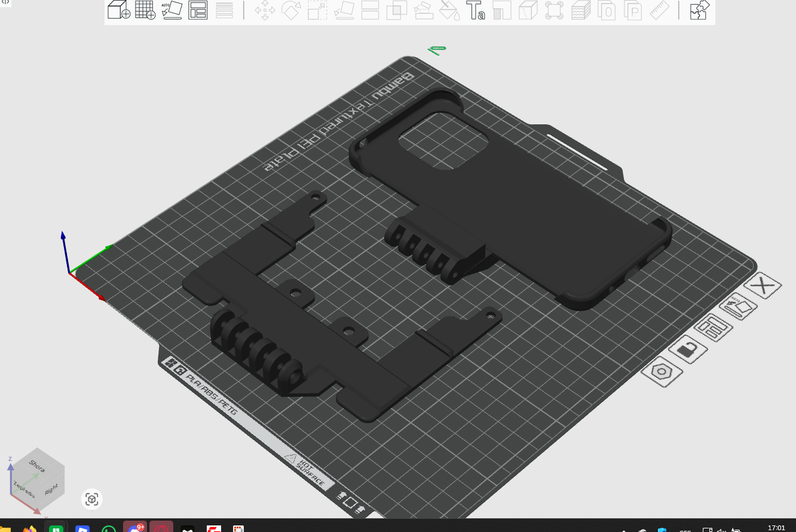Select the Move tool arrows icon
The height and width of the screenshot is (532, 796).
(x=265, y=10)
